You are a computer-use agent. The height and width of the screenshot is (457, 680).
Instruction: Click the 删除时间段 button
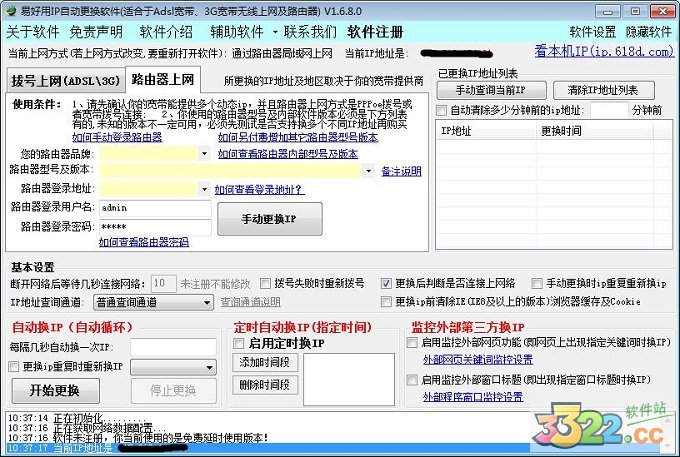[265, 385]
